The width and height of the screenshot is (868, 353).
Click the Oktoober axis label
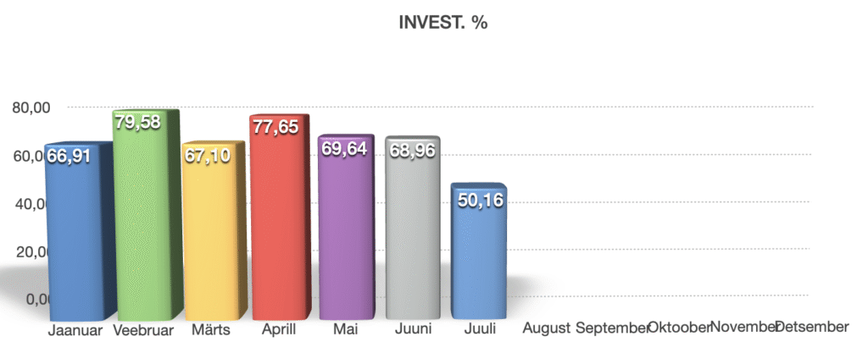coord(679,328)
